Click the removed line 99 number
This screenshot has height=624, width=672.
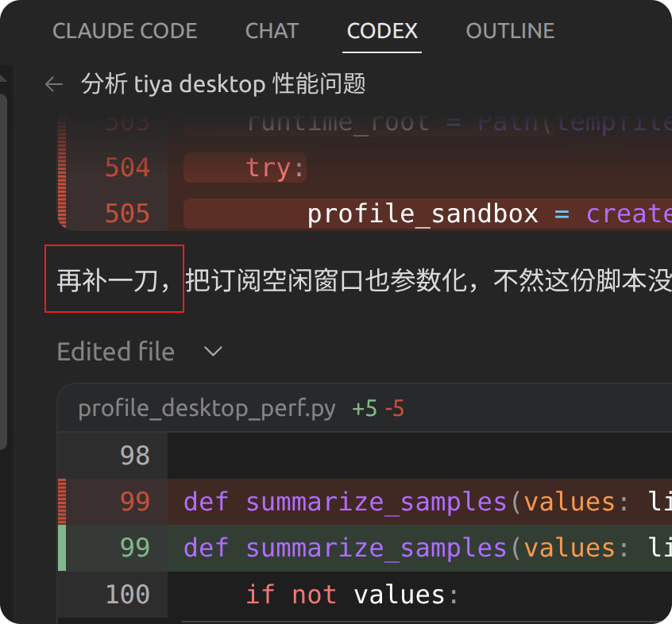click(x=134, y=502)
